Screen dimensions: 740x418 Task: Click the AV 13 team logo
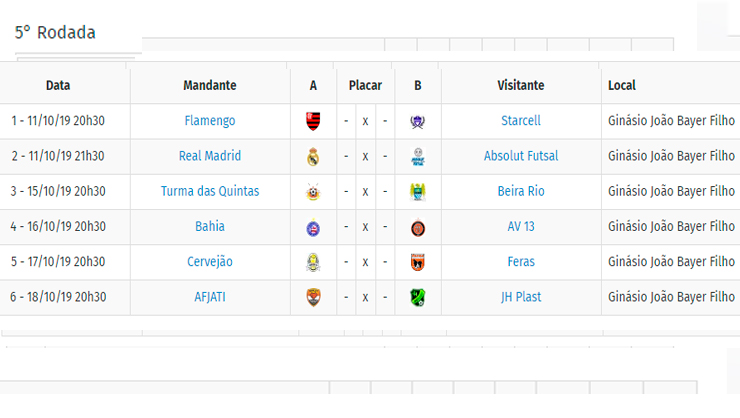[x=418, y=228]
